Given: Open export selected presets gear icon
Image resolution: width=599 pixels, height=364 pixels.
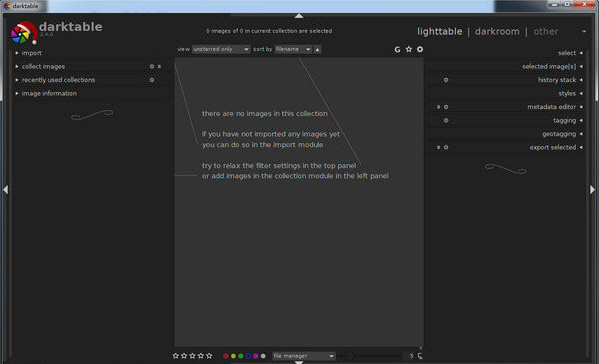Looking at the screenshot, I should click(x=446, y=147).
